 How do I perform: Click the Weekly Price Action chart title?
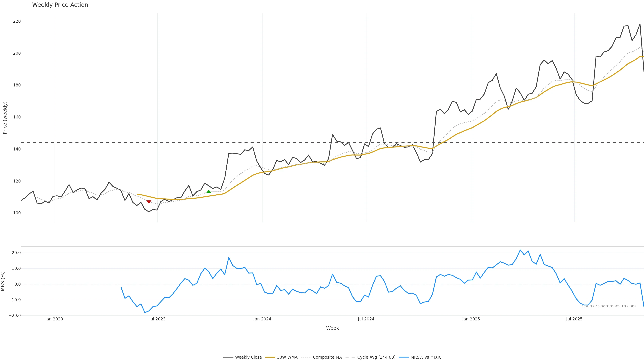[x=60, y=5]
